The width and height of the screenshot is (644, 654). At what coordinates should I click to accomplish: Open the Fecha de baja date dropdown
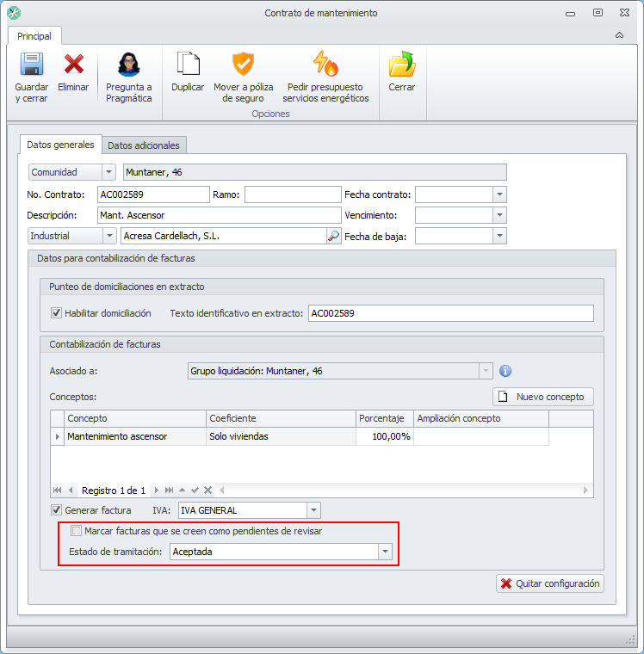click(x=499, y=236)
